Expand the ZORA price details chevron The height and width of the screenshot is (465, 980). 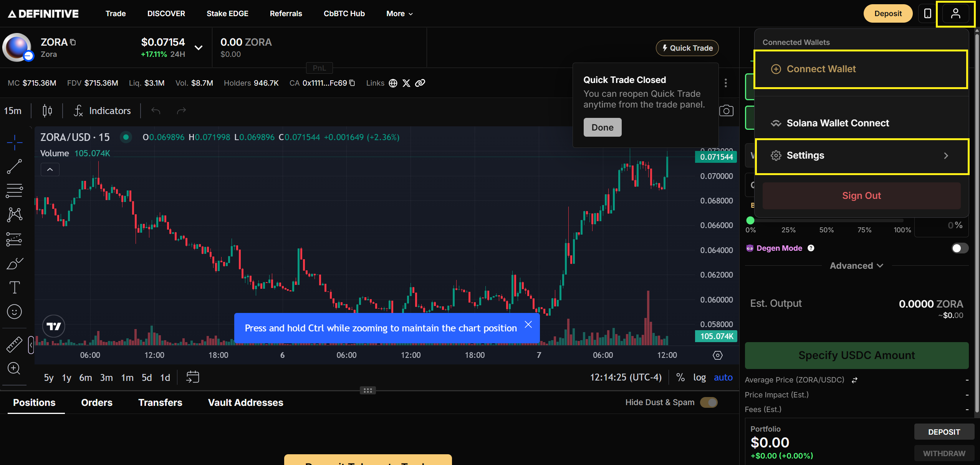199,48
